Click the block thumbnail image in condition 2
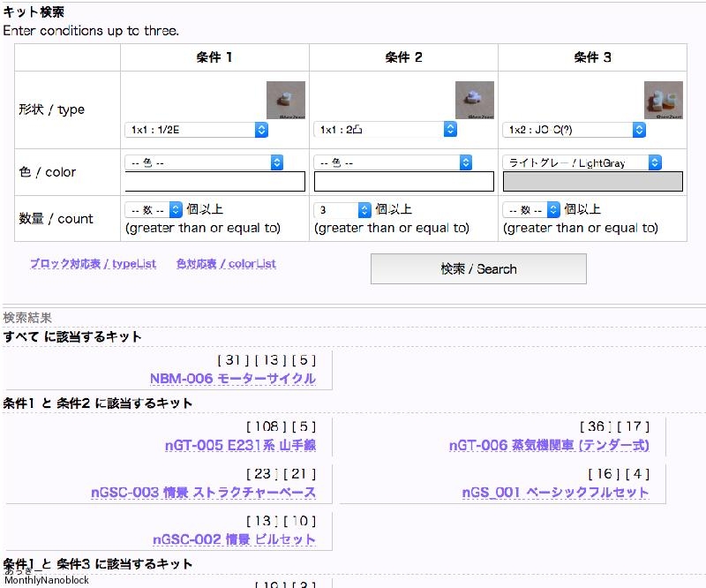 pos(474,100)
